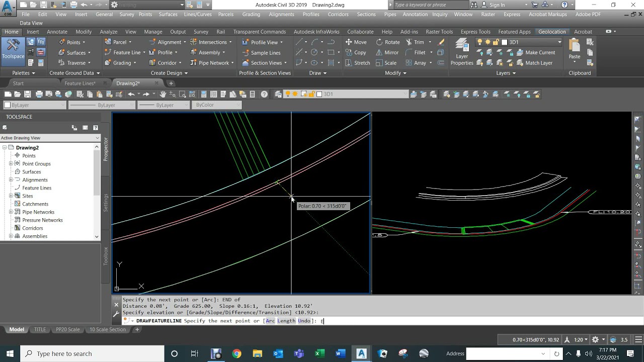The height and width of the screenshot is (362, 644).
Task: Click the Redo arrow in standard toolbar
Action: pyautogui.click(x=146, y=94)
